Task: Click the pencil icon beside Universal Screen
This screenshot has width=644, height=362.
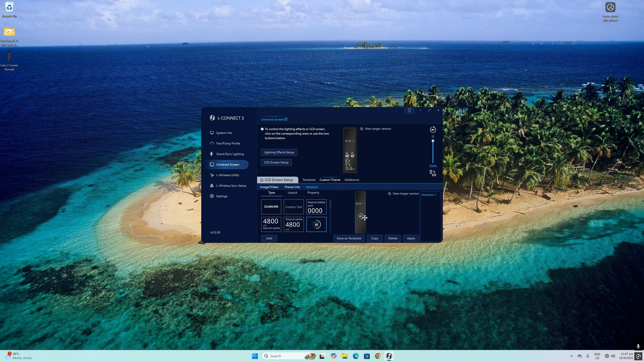Action: click(286, 119)
